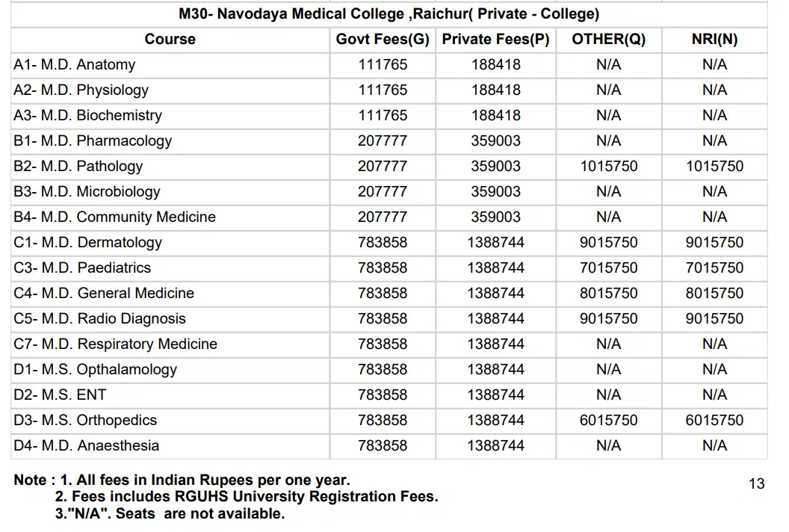Select the D4- M.D. Anaesthesia course name
The width and height of the screenshot is (789, 532).
(x=86, y=446)
